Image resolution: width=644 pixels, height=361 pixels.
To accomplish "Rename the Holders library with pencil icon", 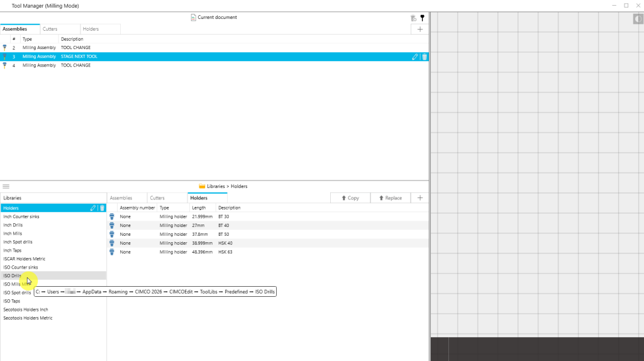I will pyautogui.click(x=93, y=208).
